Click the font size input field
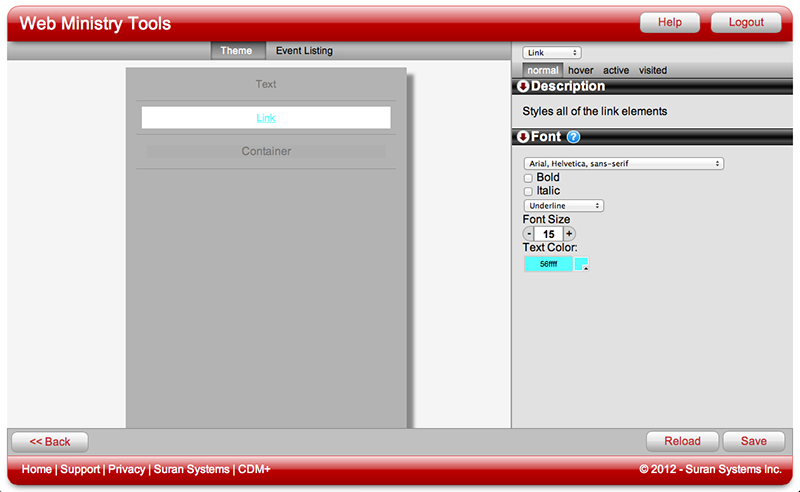Image resolution: width=800 pixels, height=492 pixels. coord(549,234)
